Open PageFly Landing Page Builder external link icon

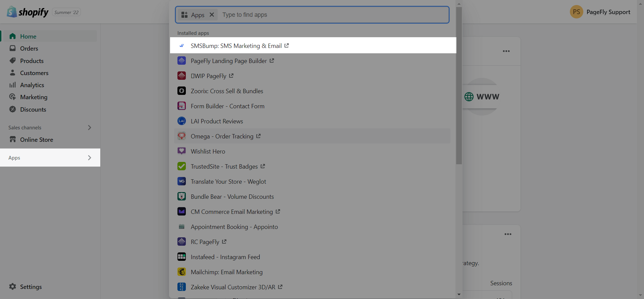click(272, 61)
